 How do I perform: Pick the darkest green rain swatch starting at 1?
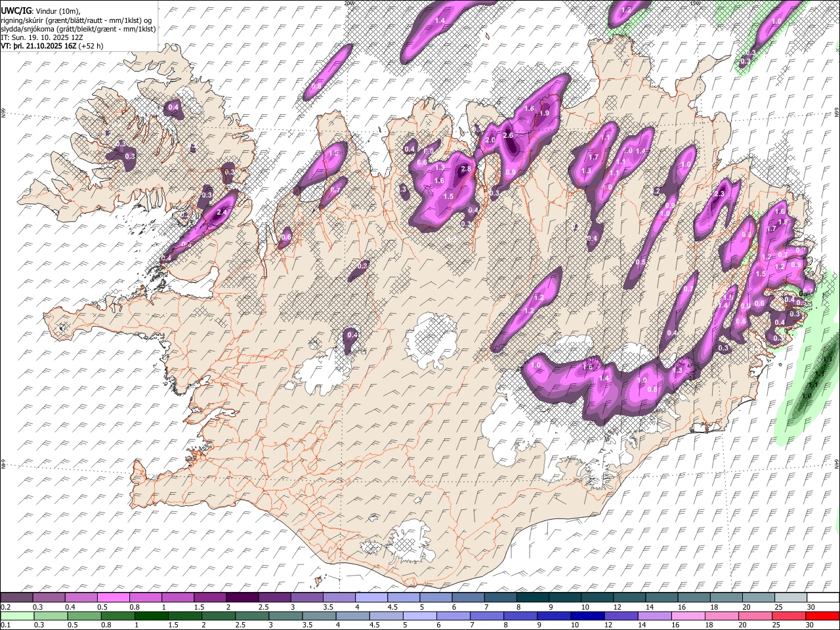pos(151,616)
